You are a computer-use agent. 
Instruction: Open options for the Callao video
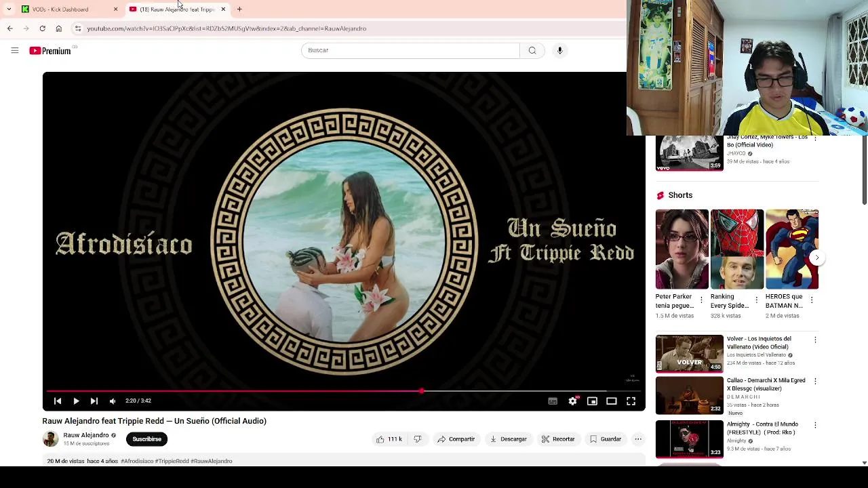(x=815, y=382)
